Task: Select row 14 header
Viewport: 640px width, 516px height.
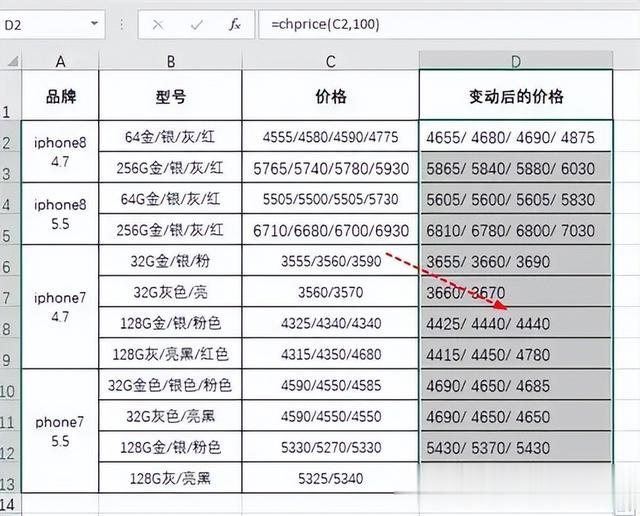Action: pyautogui.click(x=11, y=505)
